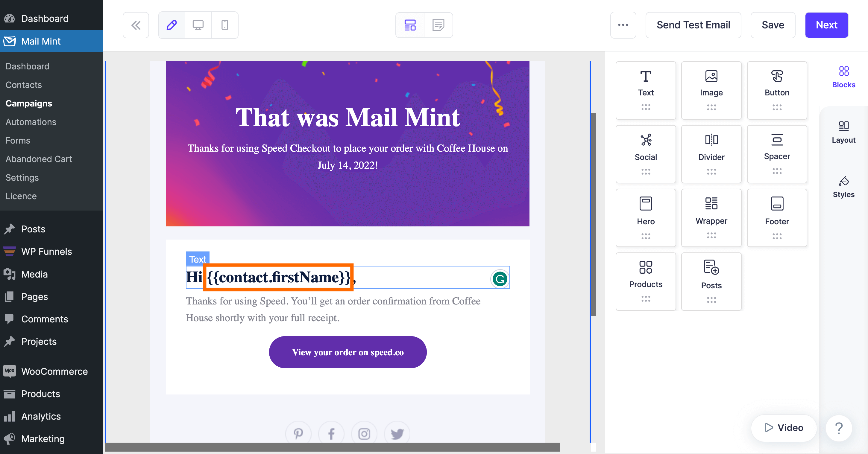
Task: Open Posts in WordPress sidebar
Action: (x=51, y=229)
